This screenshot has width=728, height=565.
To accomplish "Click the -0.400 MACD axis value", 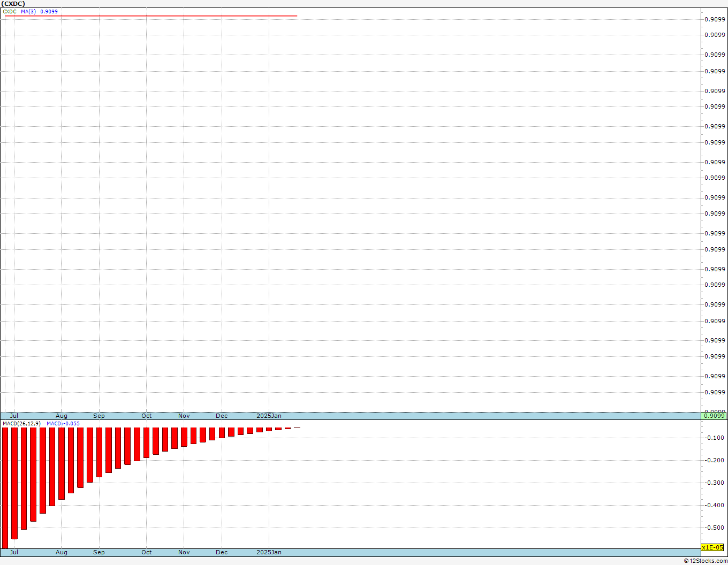I will click(x=715, y=505).
